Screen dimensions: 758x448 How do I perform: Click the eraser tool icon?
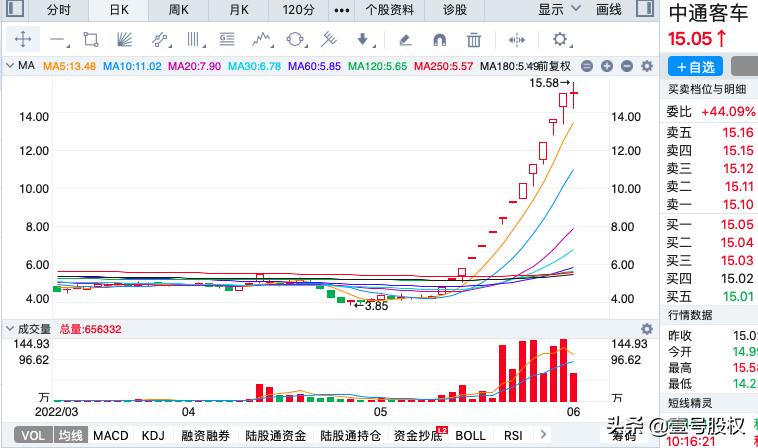[x=405, y=40]
